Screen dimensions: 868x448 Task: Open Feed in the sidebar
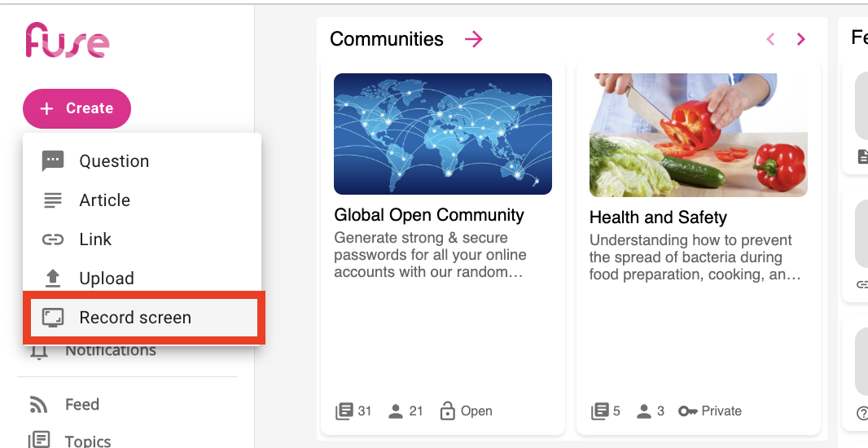[x=82, y=405]
